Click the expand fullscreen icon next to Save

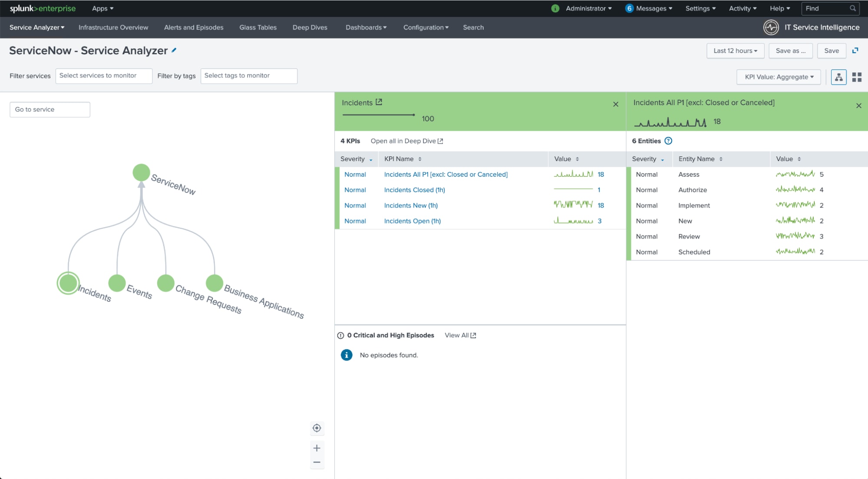click(855, 51)
